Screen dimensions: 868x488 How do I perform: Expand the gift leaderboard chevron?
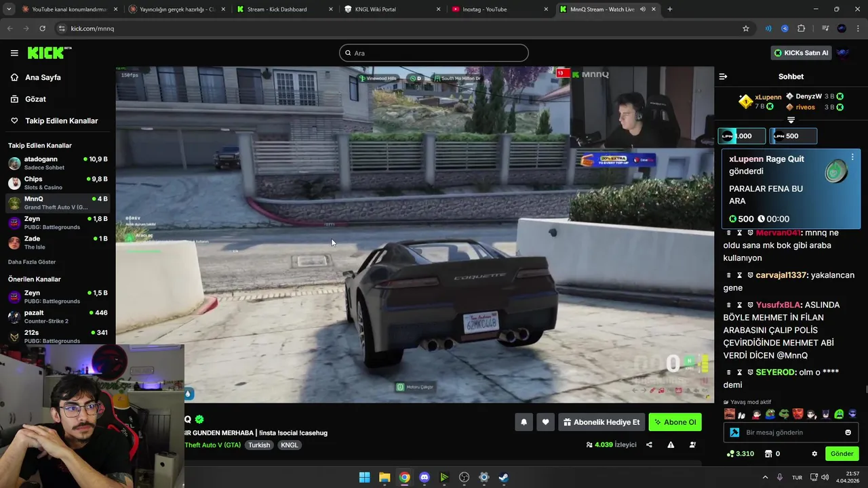click(791, 120)
